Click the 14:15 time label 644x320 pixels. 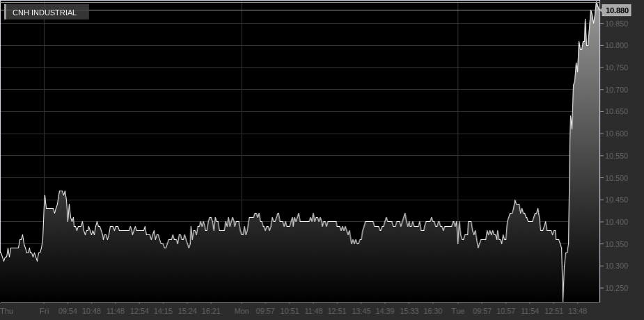pos(163,311)
